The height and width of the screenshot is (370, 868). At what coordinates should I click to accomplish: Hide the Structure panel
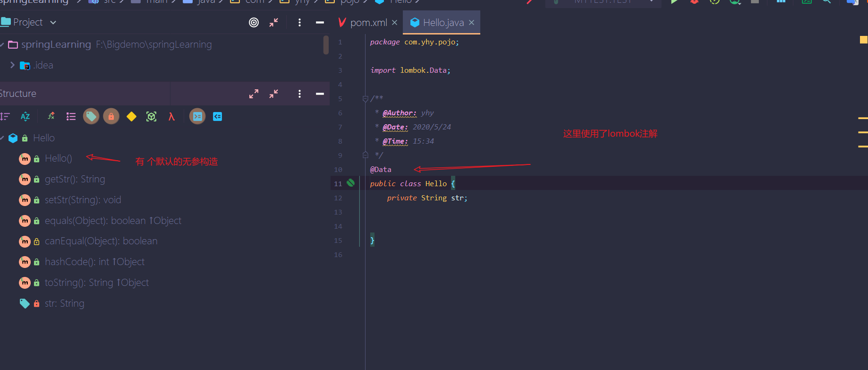(320, 94)
